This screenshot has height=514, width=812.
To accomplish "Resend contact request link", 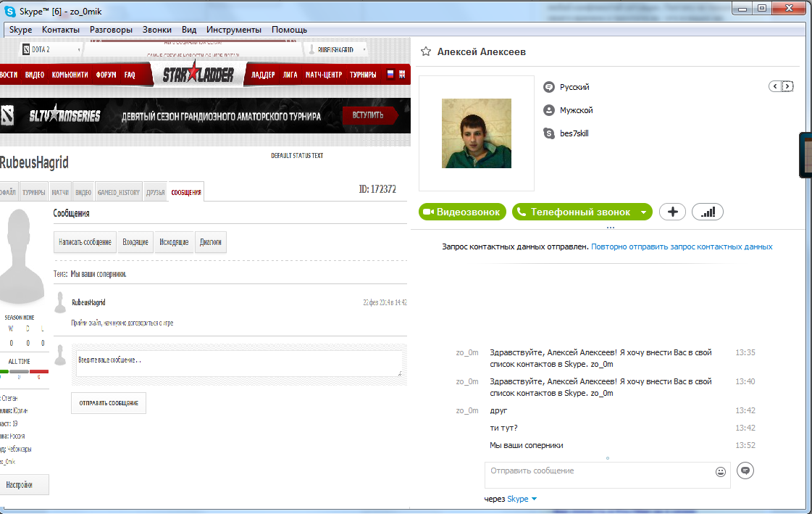I will pyautogui.click(x=682, y=246).
